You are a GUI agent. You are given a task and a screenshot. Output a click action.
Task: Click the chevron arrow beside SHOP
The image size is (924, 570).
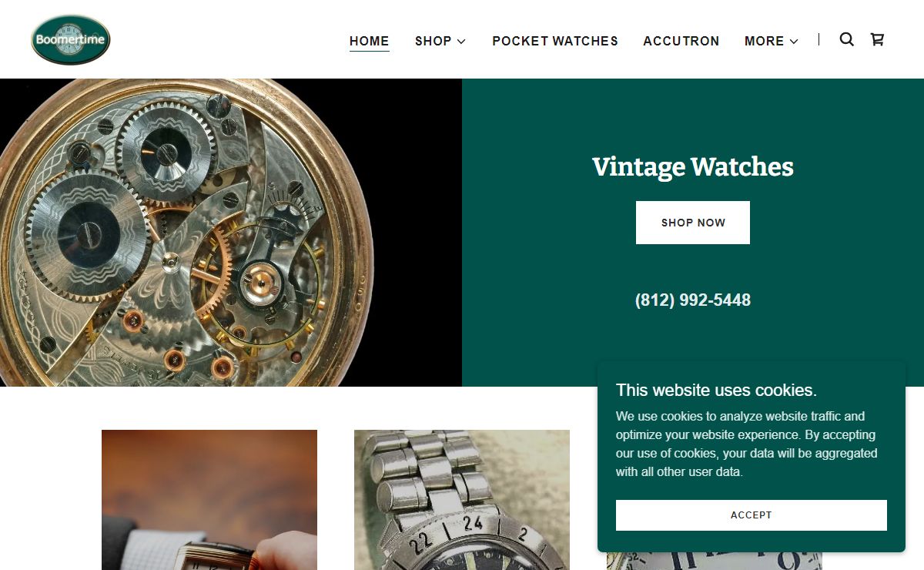(x=461, y=42)
